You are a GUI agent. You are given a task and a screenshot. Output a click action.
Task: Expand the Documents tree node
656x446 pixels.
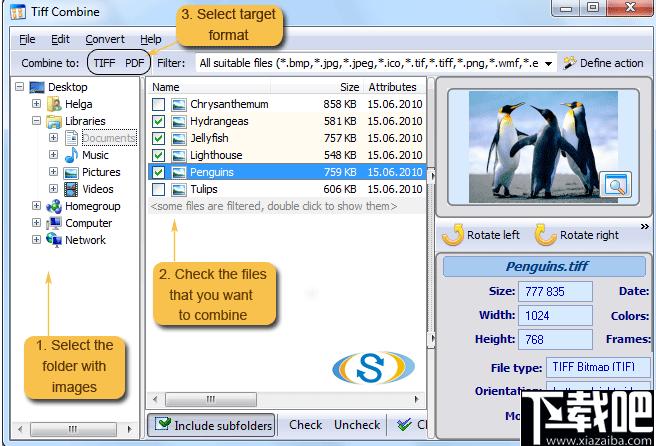(53, 137)
